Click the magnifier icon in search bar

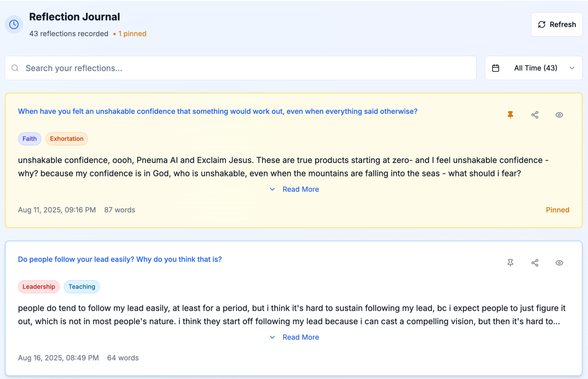pos(15,68)
